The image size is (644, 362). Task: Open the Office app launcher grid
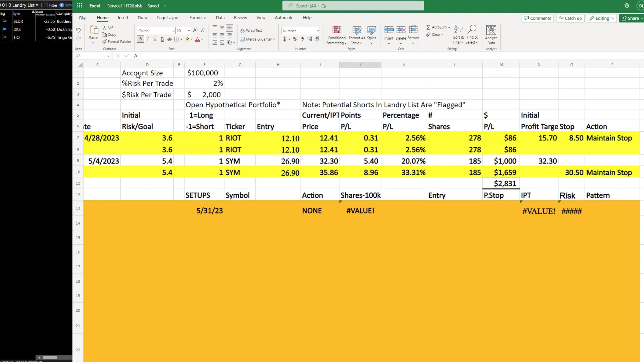coord(79,5)
